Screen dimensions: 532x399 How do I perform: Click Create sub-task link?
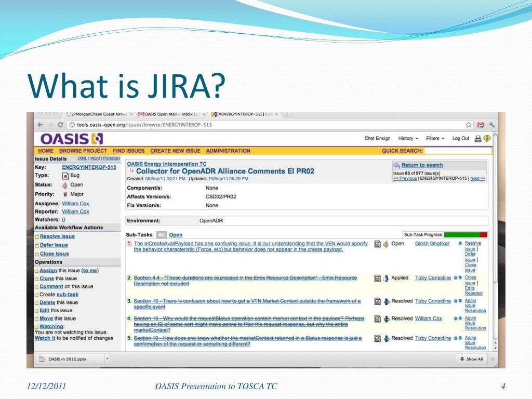[68, 295]
